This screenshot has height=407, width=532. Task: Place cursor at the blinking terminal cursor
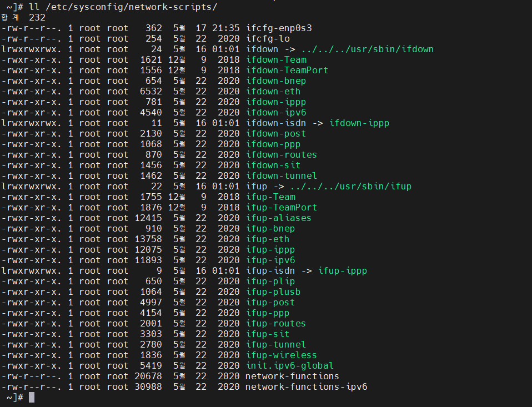[31, 397]
